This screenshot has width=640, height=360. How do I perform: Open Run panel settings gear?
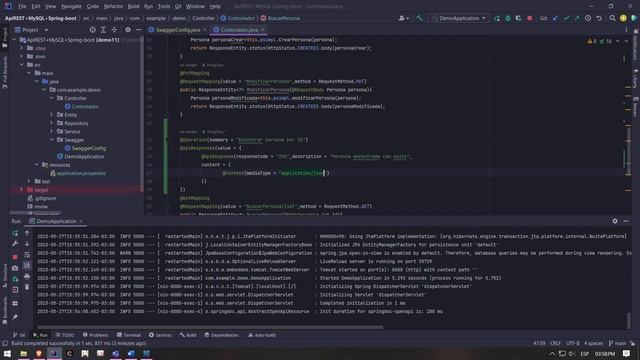pos(615,221)
